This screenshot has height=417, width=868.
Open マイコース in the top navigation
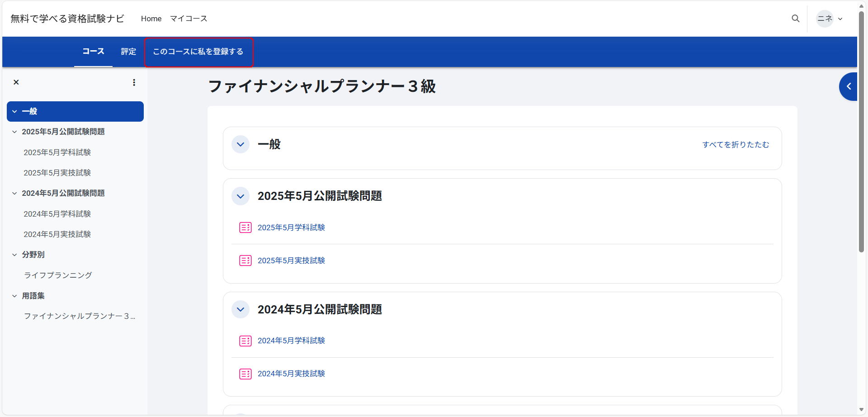click(x=189, y=19)
